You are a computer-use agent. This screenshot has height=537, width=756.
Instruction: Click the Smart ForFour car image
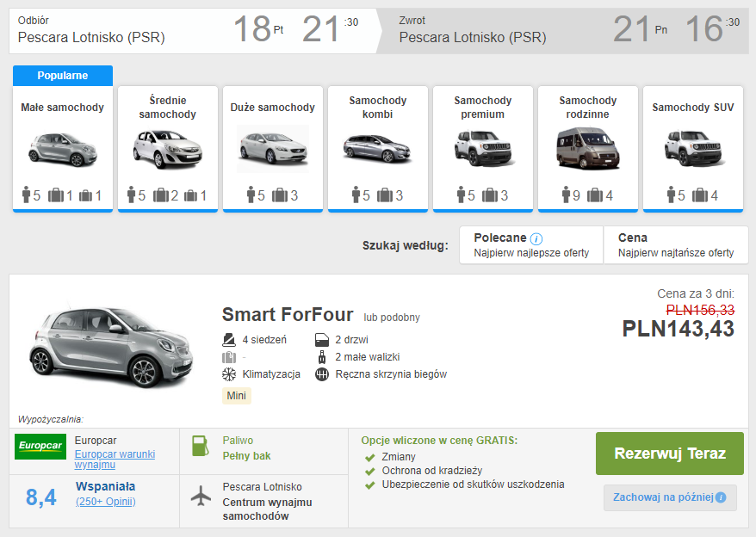[x=111, y=347]
